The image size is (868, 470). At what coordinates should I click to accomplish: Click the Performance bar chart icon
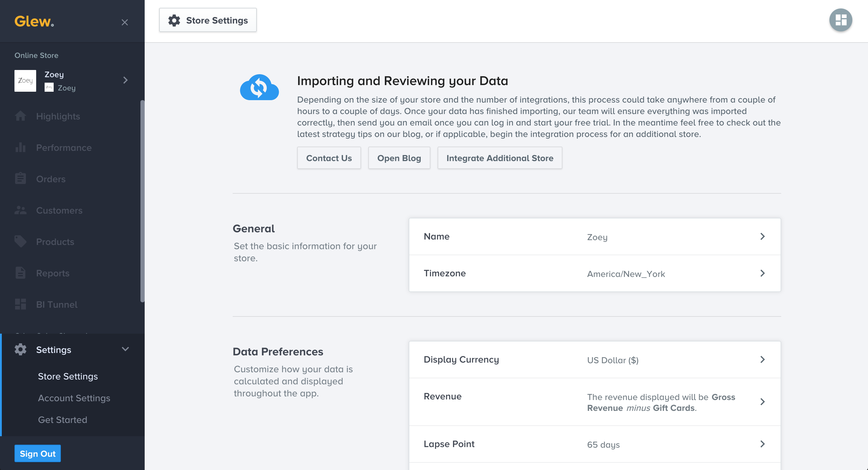pyautogui.click(x=20, y=147)
